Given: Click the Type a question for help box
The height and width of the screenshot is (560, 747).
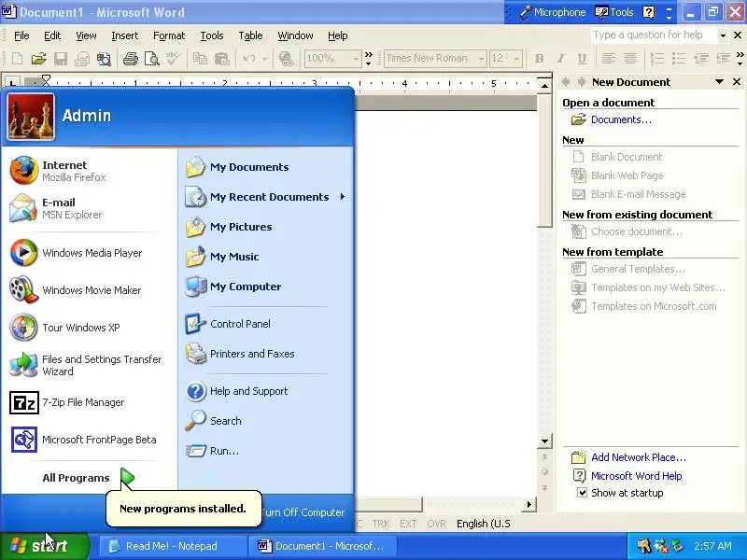Looking at the screenshot, I should tap(655, 35).
